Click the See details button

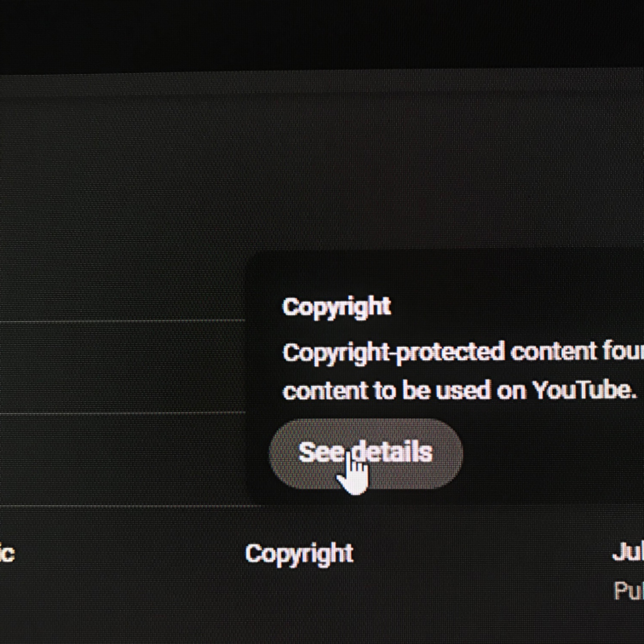click(366, 453)
